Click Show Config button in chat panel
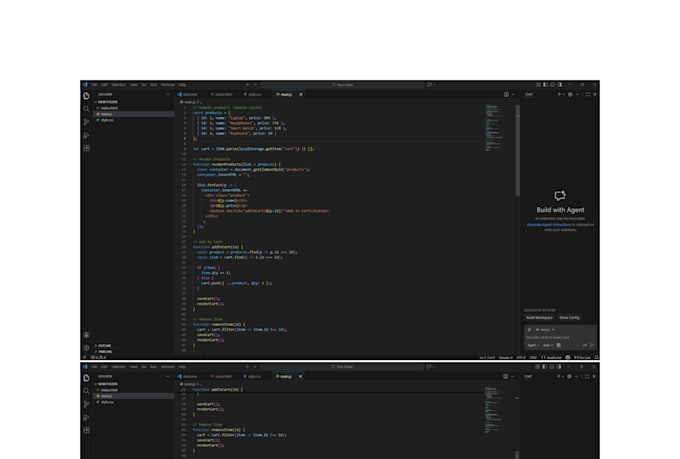Image resolution: width=680 pixels, height=459 pixels. click(x=569, y=318)
